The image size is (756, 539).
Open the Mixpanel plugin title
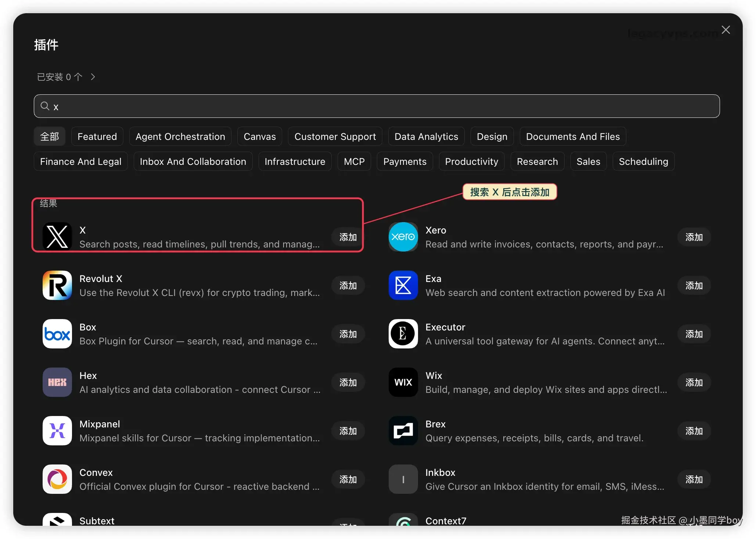[100, 424]
